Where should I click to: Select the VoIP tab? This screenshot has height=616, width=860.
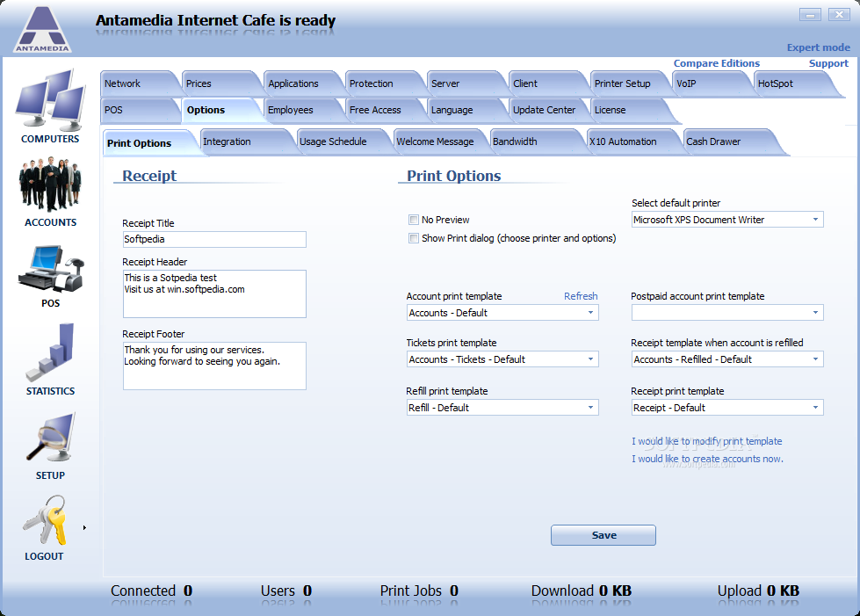coord(710,84)
